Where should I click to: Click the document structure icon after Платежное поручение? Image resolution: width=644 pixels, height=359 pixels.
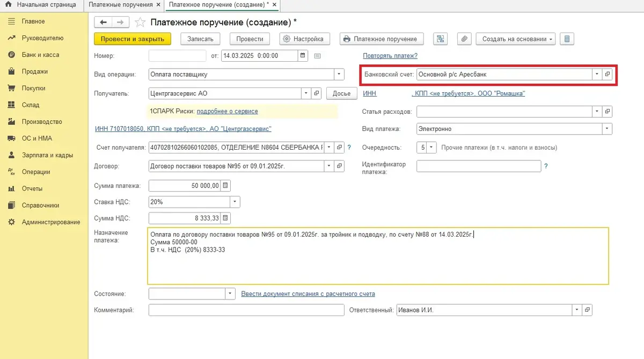tap(441, 39)
